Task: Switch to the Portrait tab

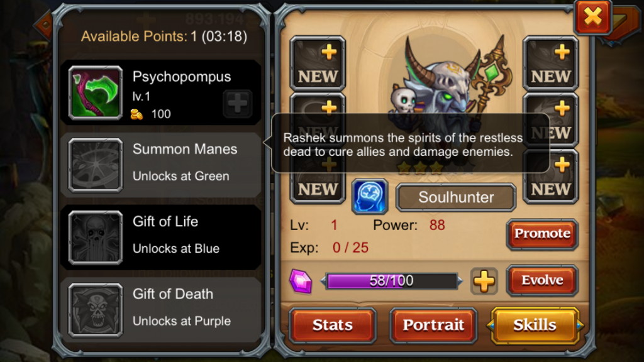Action: (x=433, y=325)
